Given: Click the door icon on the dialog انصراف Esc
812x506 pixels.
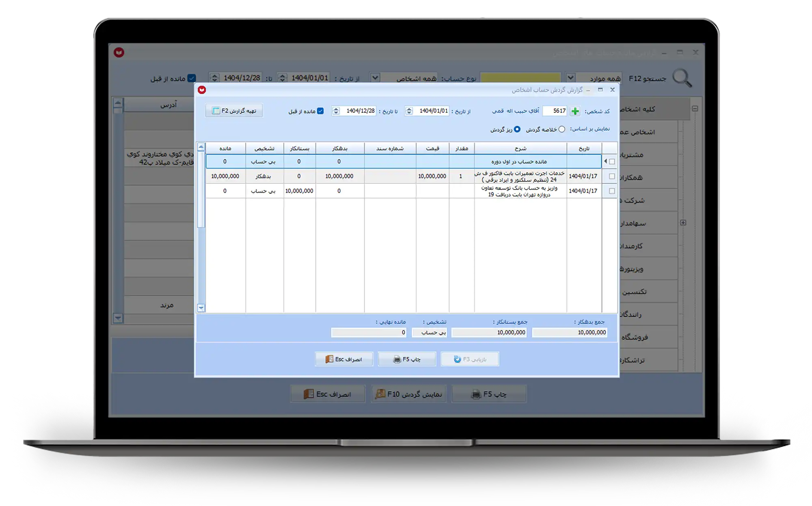Looking at the screenshot, I should point(329,360).
